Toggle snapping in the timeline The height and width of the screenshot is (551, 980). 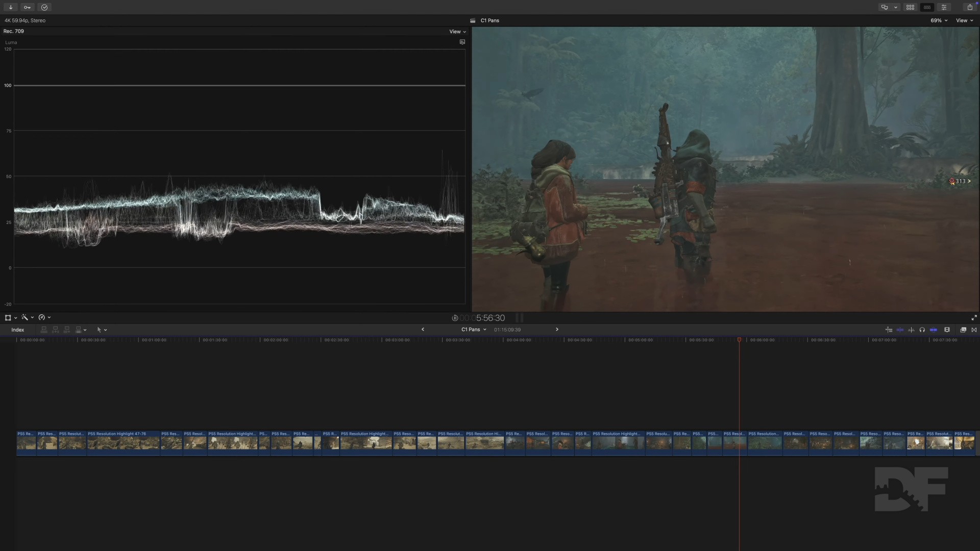click(x=934, y=330)
